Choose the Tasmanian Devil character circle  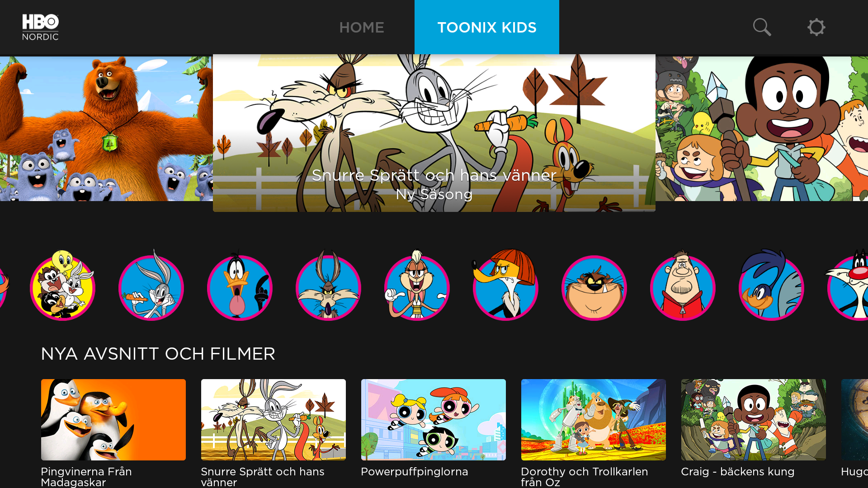(x=594, y=287)
